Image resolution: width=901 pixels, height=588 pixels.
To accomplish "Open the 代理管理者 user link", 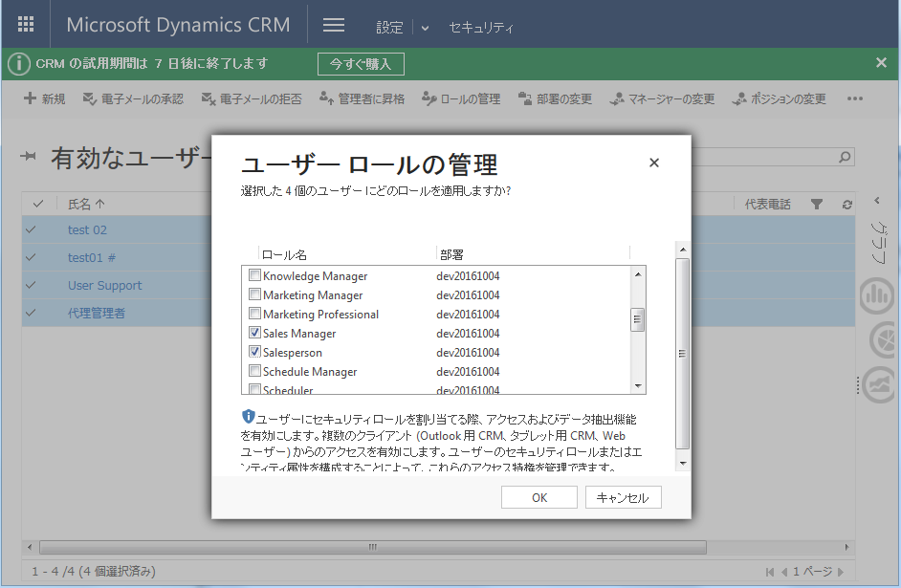I will 97,313.
